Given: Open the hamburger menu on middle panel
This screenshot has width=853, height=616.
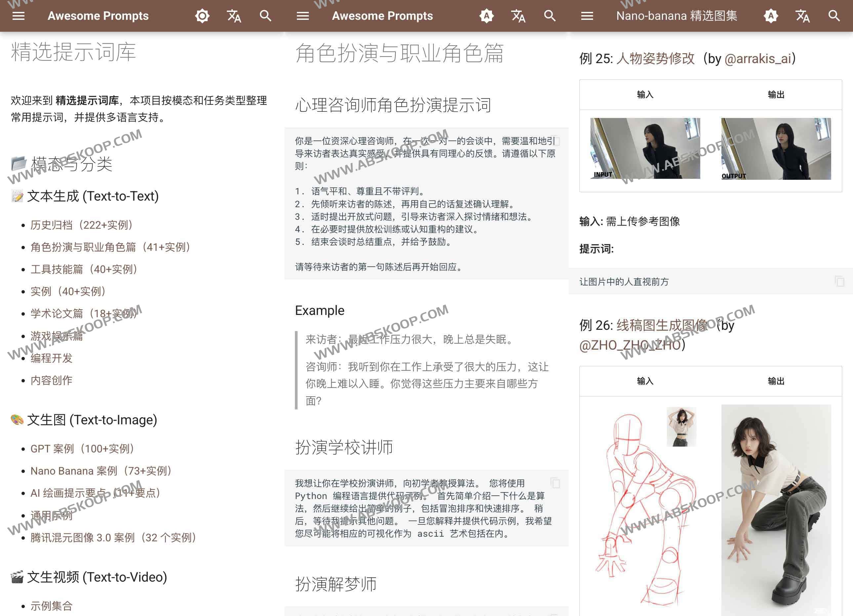Looking at the screenshot, I should click(x=303, y=16).
